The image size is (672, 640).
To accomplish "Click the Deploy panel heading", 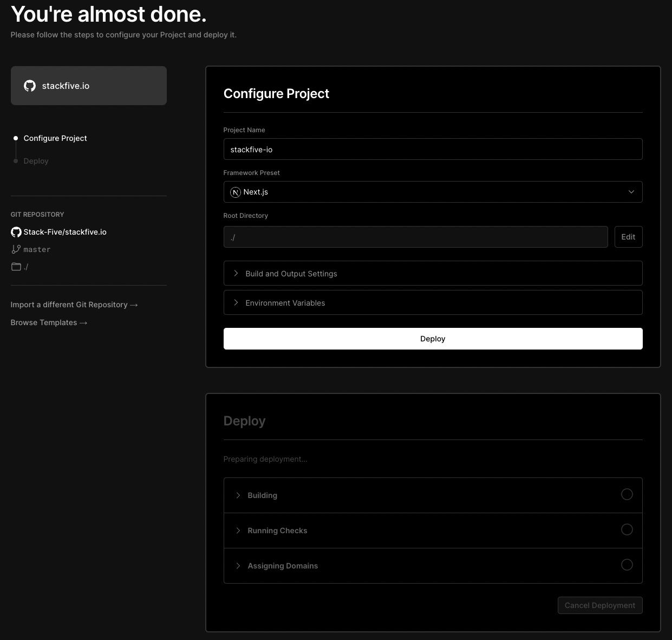I will point(244,421).
